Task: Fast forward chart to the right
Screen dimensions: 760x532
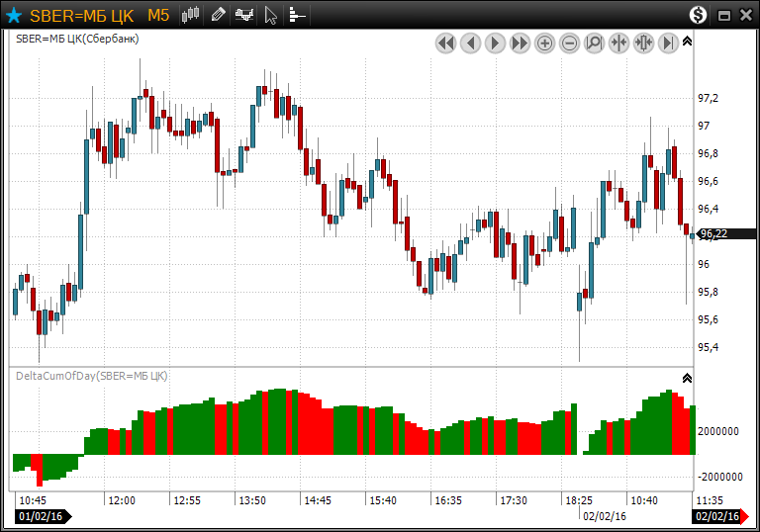Action: [x=520, y=44]
